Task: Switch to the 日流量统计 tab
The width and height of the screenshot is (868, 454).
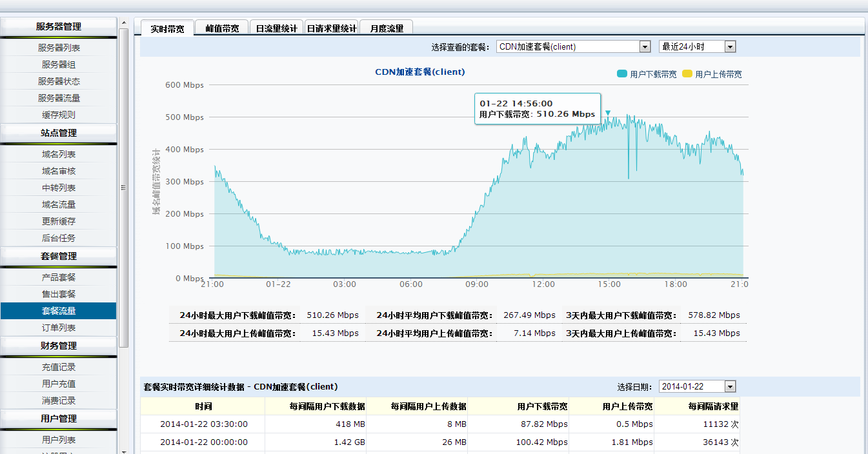Action: [276, 28]
